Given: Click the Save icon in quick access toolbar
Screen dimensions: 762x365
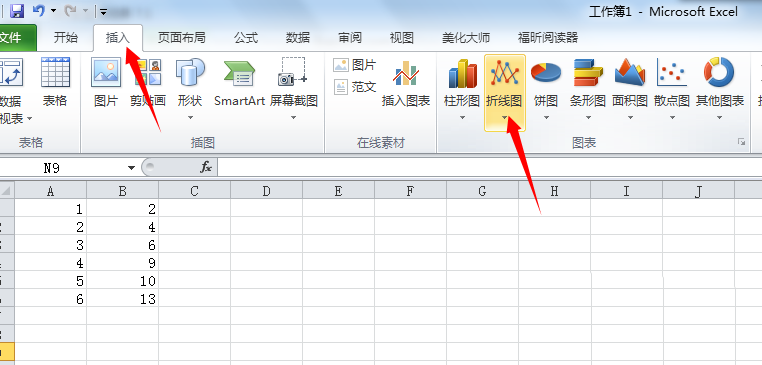Looking at the screenshot, I should coord(17,10).
